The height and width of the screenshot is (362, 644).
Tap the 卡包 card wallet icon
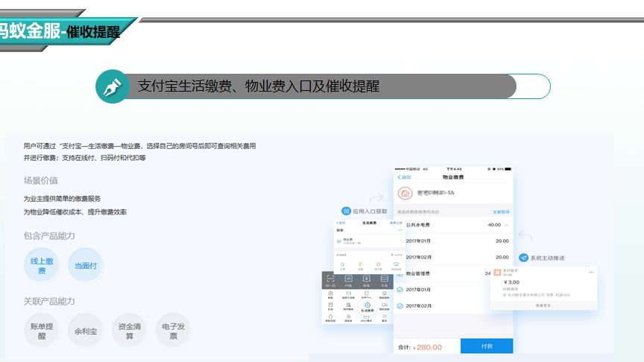coord(385,279)
